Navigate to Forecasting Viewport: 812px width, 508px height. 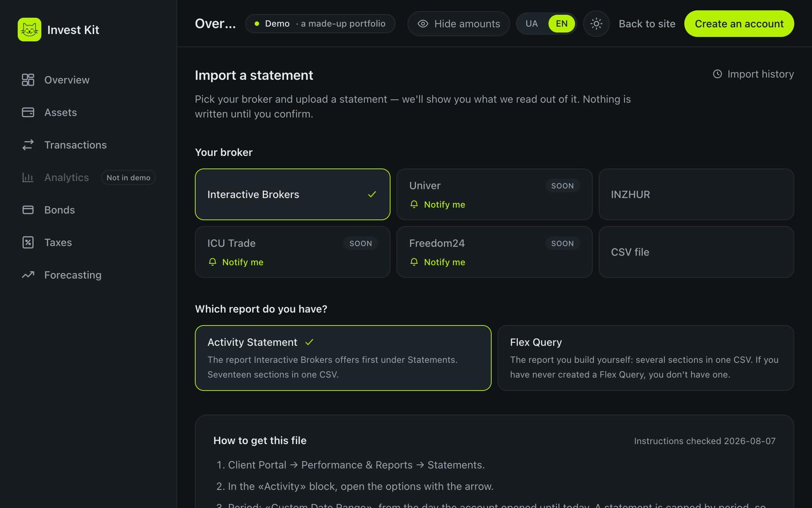click(x=88, y=275)
